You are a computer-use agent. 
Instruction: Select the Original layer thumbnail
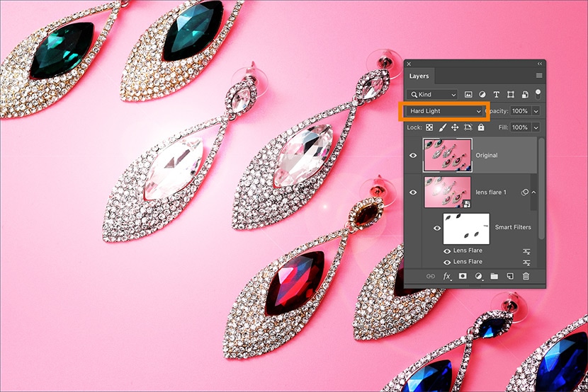pyautogui.click(x=447, y=155)
